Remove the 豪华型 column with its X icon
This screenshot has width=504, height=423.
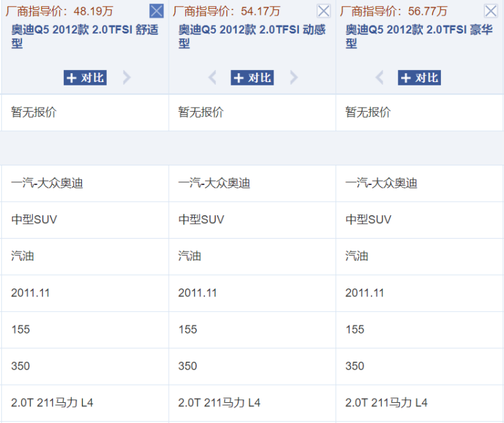click(491, 11)
